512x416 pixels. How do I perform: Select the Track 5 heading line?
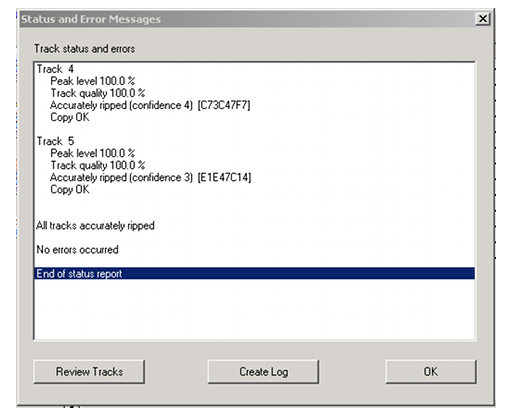coord(55,141)
